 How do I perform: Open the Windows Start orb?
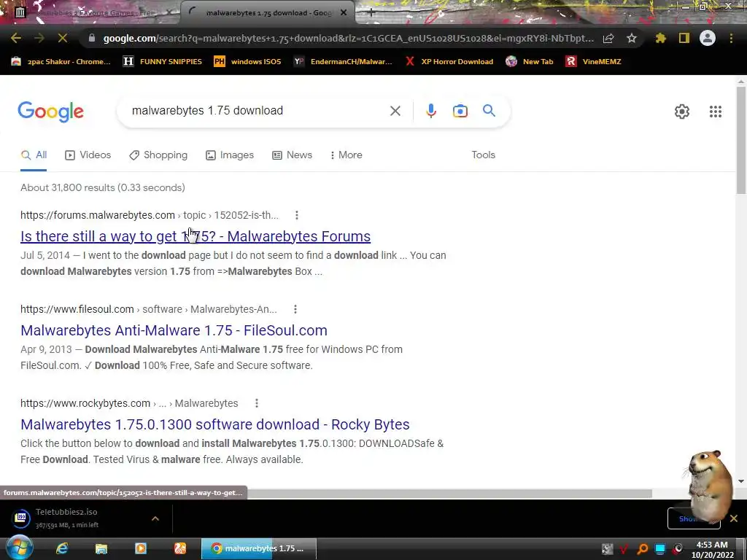coord(19,548)
